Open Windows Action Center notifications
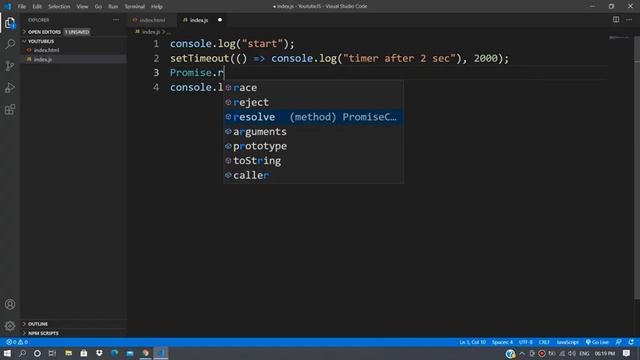Screen dimensions: 640x360 click(626, 353)
